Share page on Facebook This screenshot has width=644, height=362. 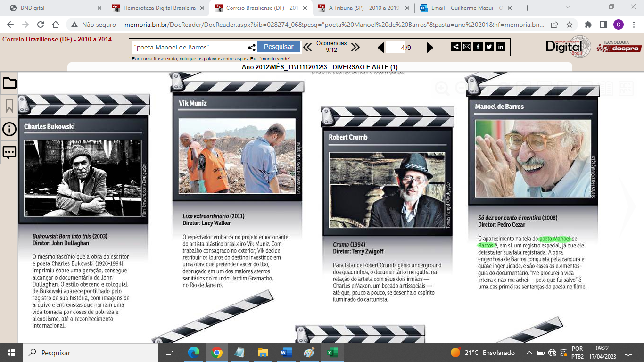[x=478, y=47]
